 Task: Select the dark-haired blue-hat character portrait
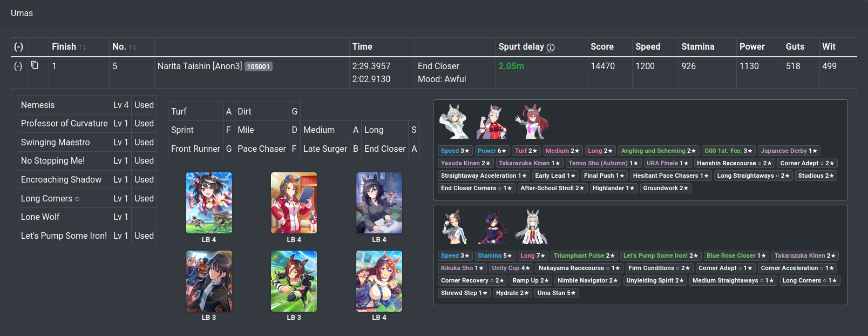click(492, 227)
